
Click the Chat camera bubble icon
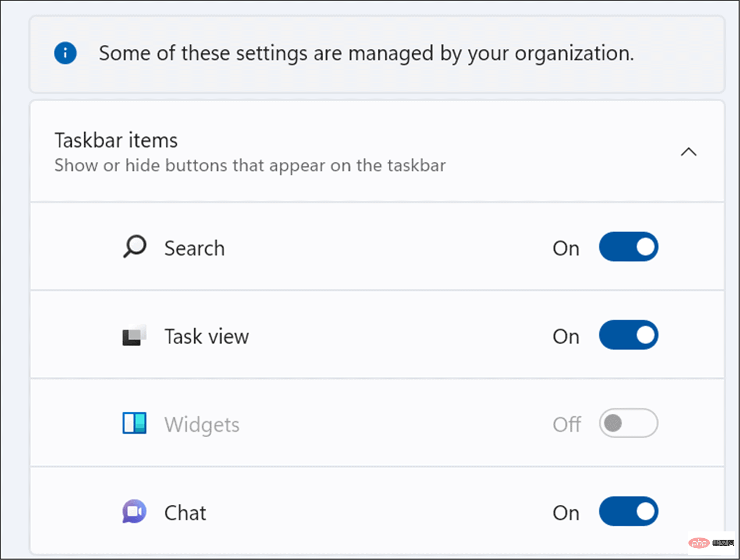pos(134,512)
